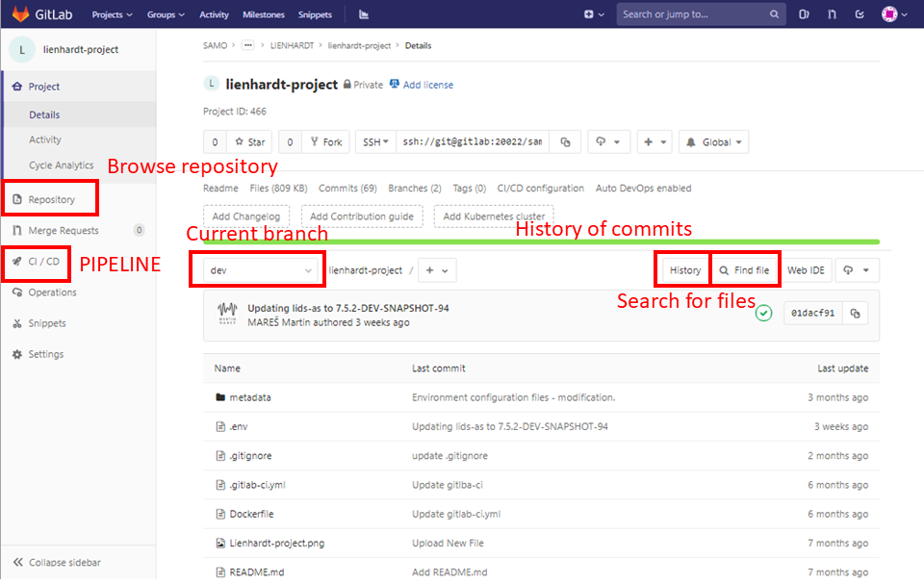The width and height of the screenshot is (924, 584).
Task: Click the LIENHARDT breadcrumb link
Action: point(292,45)
